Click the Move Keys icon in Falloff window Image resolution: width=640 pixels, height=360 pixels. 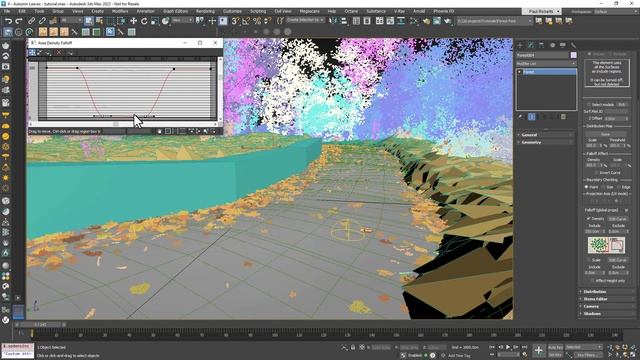coord(32,52)
